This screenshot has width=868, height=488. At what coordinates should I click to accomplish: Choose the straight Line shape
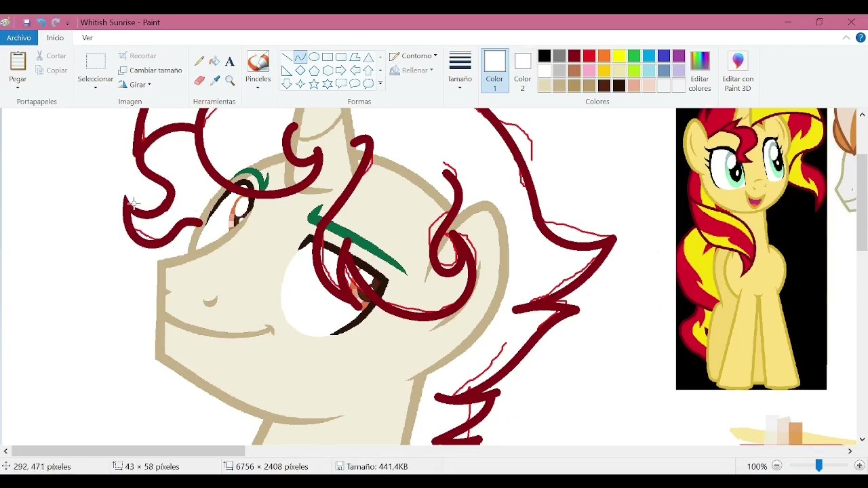pyautogui.click(x=287, y=57)
